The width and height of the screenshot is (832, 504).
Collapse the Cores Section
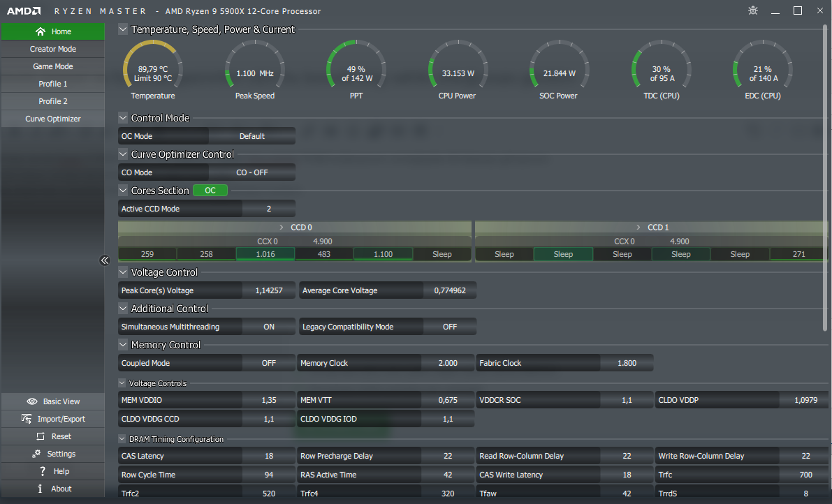(122, 191)
